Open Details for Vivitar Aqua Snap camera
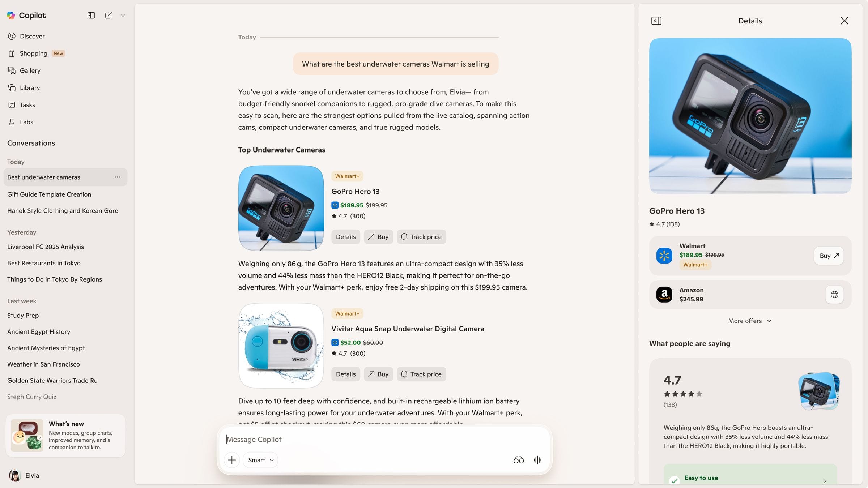This screenshot has width=868, height=488. pyautogui.click(x=346, y=374)
